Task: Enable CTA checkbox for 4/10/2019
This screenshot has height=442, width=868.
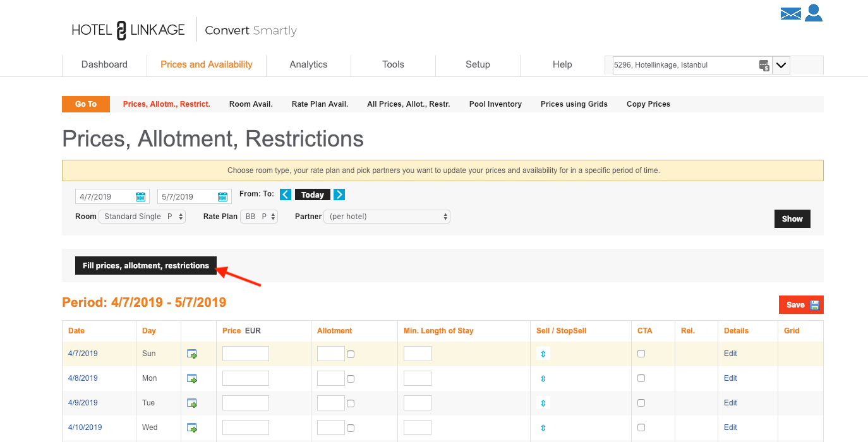Action: click(x=641, y=427)
